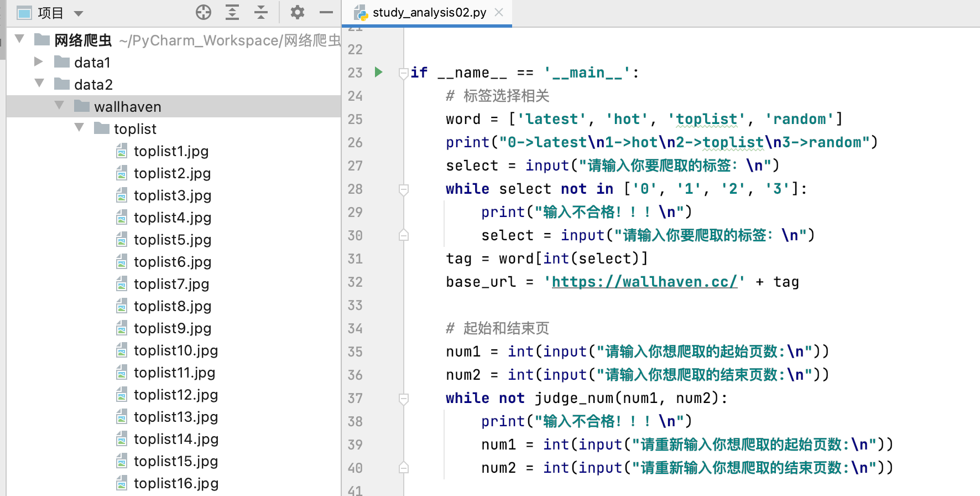This screenshot has width=980, height=496.
Task: Click line number 25 in the gutter
Action: click(355, 119)
